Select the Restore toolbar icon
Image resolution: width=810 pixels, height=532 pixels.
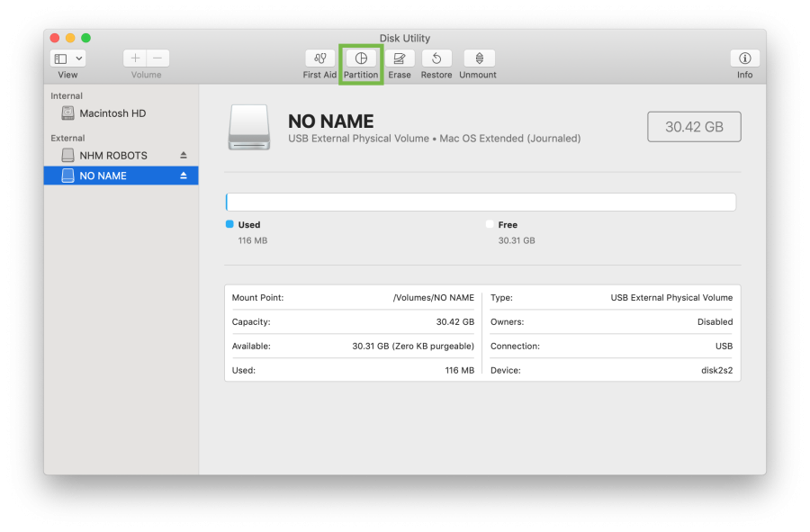436,59
